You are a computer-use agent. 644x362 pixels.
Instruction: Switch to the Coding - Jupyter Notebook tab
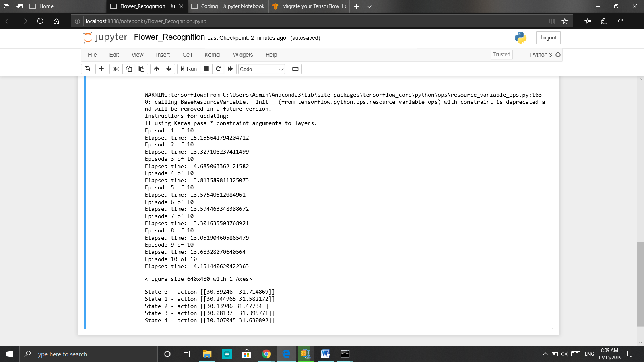click(227, 6)
